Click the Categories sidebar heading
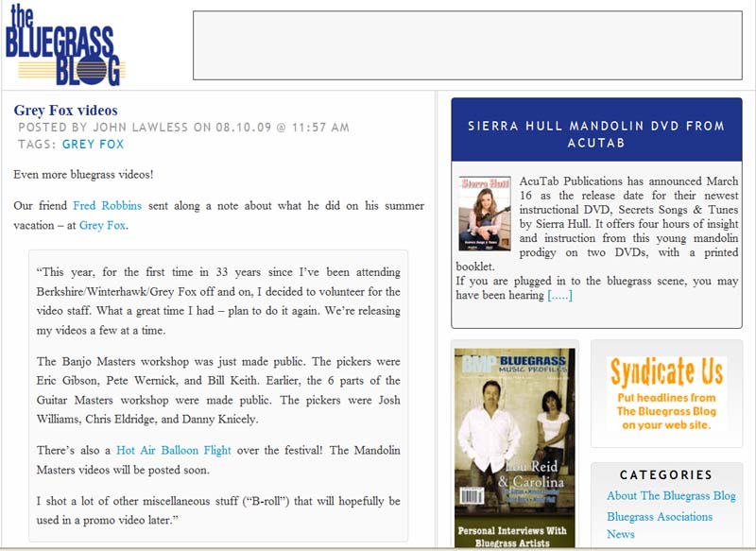Screen dimensions: 756x551 tap(665, 474)
